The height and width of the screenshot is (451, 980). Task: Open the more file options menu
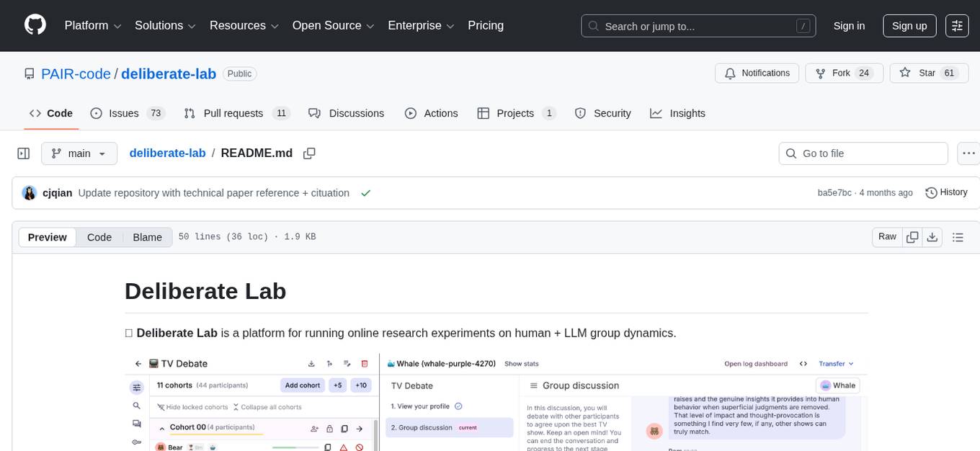click(x=968, y=153)
